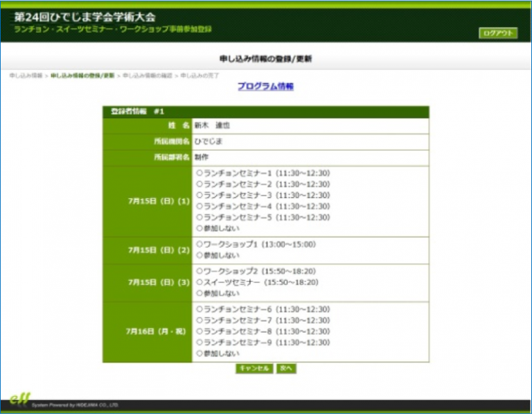Select 参加しない for 7月15日 (2)
Viewport: 532px width, 414px height.
click(199, 255)
